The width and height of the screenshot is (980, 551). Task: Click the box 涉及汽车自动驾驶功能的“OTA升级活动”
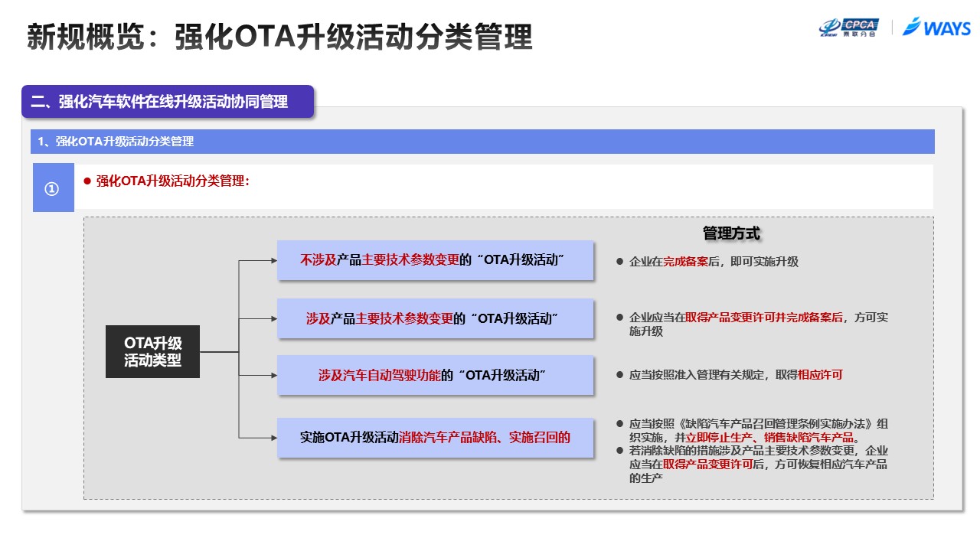pyautogui.click(x=435, y=375)
